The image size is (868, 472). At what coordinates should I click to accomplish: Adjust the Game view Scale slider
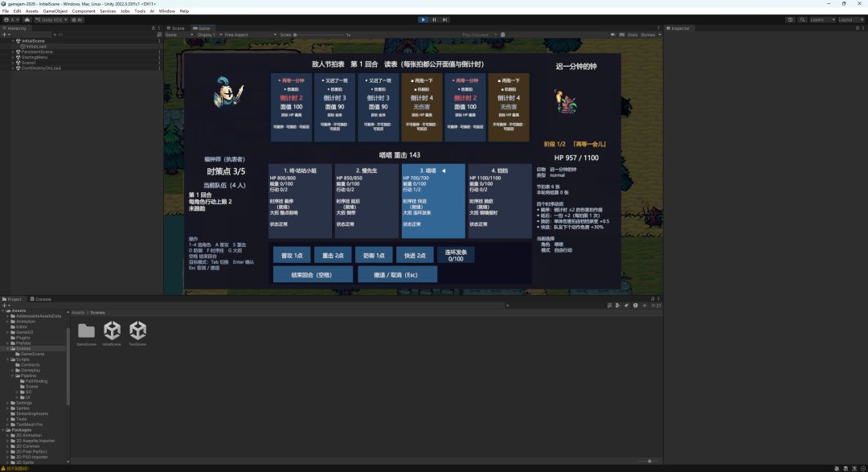click(x=318, y=35)
